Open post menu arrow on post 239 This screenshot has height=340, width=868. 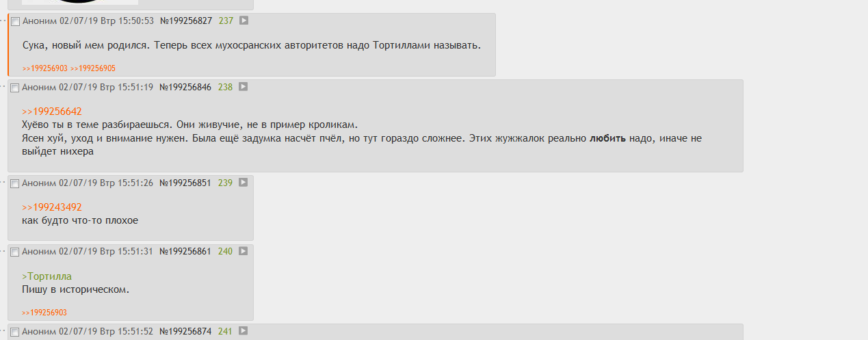coord(243,183)
